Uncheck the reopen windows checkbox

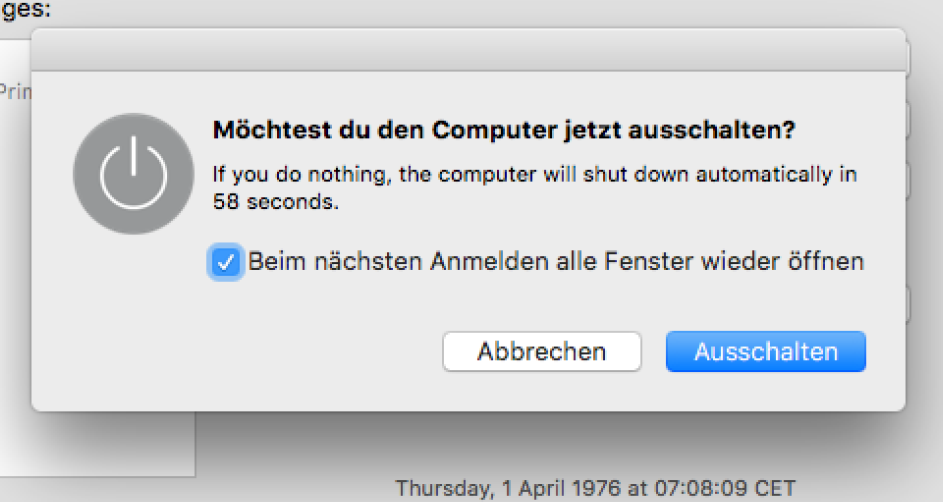[x=226, y=263]
